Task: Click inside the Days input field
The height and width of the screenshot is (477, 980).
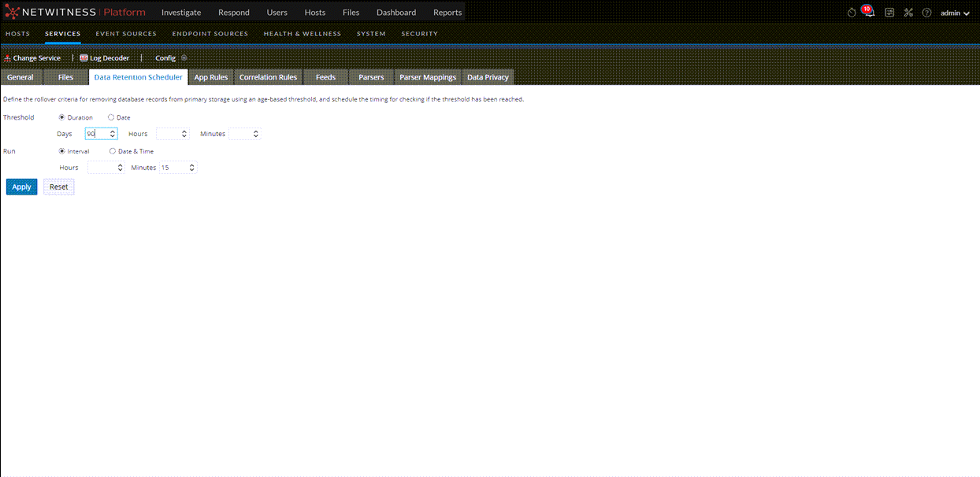Action: pyautogui.click(x=96, y=133)
